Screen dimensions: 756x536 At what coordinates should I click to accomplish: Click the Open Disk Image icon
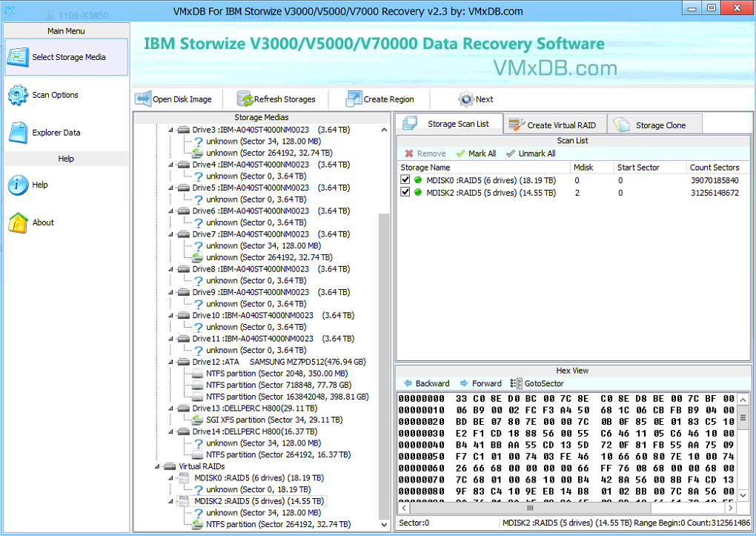point(143,99)
